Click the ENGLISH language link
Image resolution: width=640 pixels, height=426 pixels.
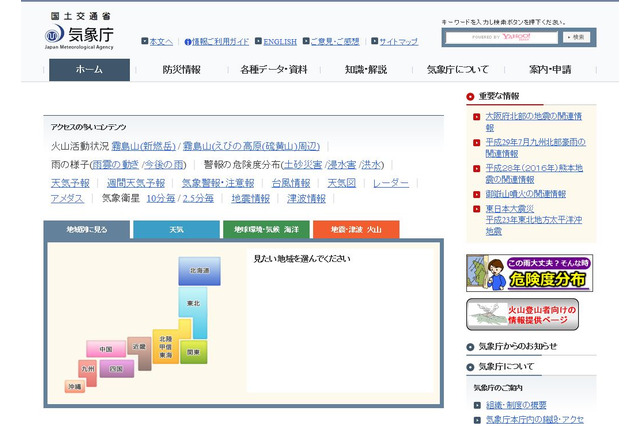tap(275, 42)
